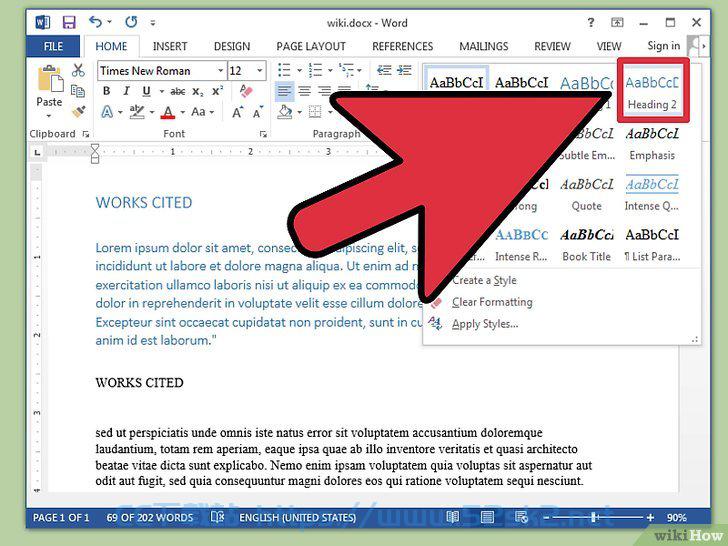Open the Font Color dropdown arrow
The image size is (728, 546).
pos(182,112)
